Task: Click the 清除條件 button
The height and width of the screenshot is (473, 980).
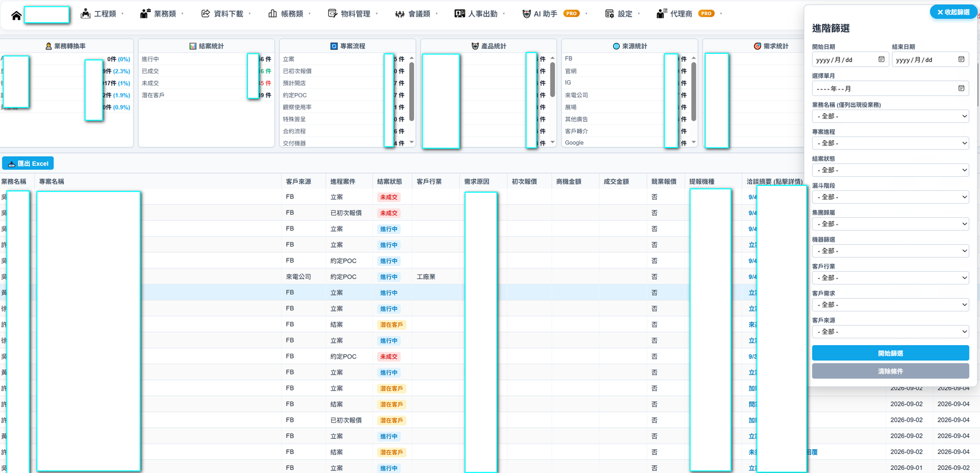Action: point(891,371)
